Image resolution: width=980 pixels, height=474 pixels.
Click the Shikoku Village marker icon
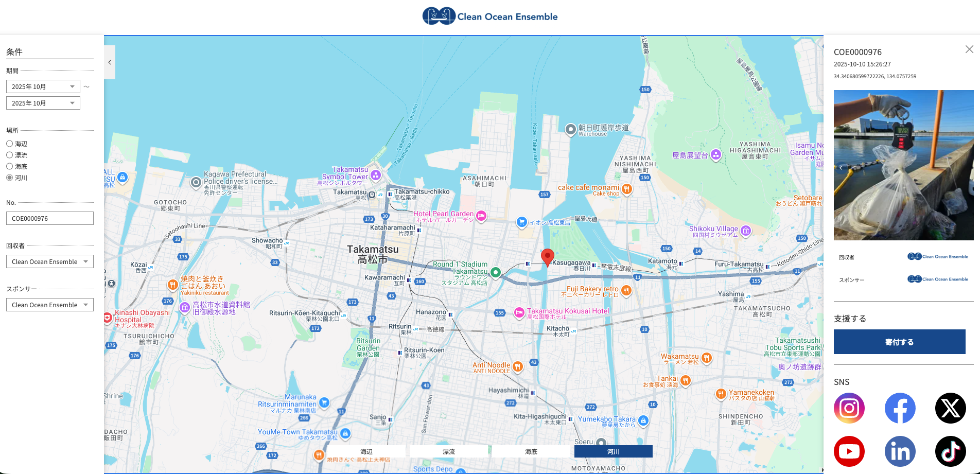click(746, 230)
